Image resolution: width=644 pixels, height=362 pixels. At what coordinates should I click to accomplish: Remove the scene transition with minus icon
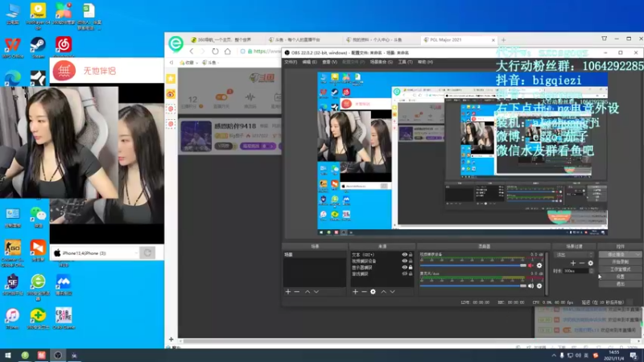pyautogui.click(x=581, y=263)
